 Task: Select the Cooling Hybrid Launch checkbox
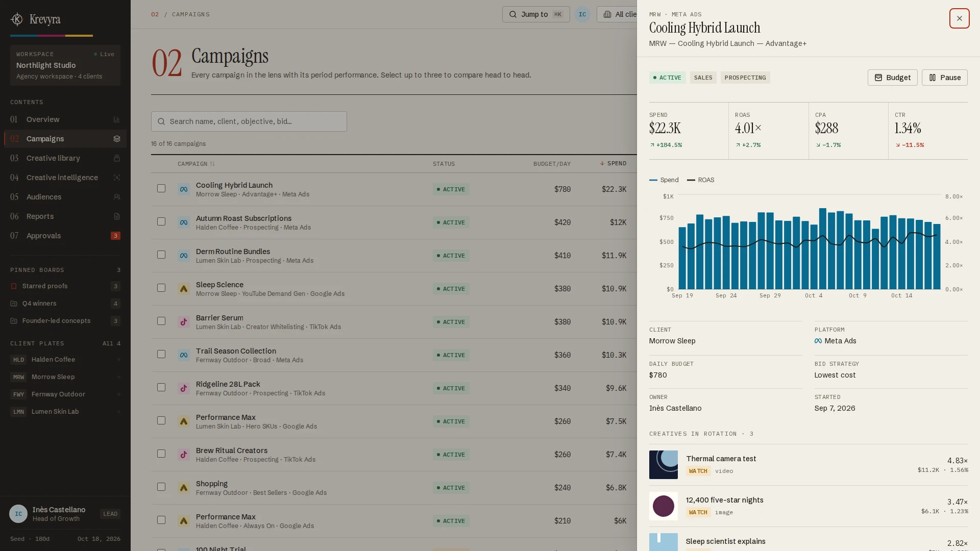[x=161, y=188]
